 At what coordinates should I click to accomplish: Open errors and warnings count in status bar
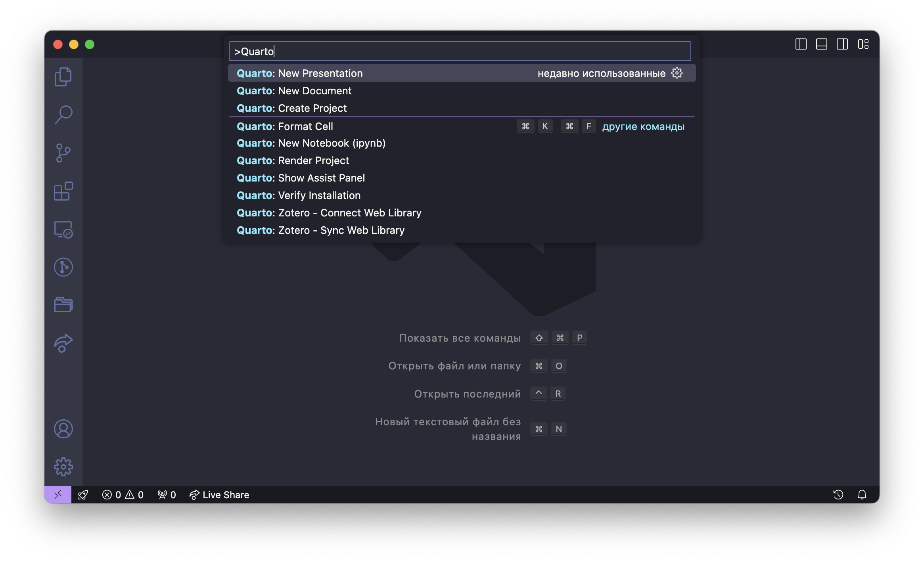[x=123, y=495]
